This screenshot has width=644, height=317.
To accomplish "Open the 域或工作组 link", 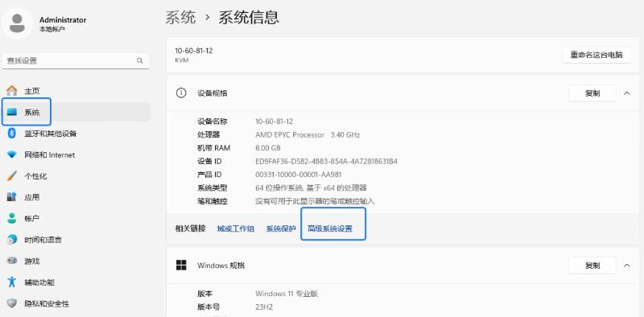I will pyautogui.click(x=236, y=228).
